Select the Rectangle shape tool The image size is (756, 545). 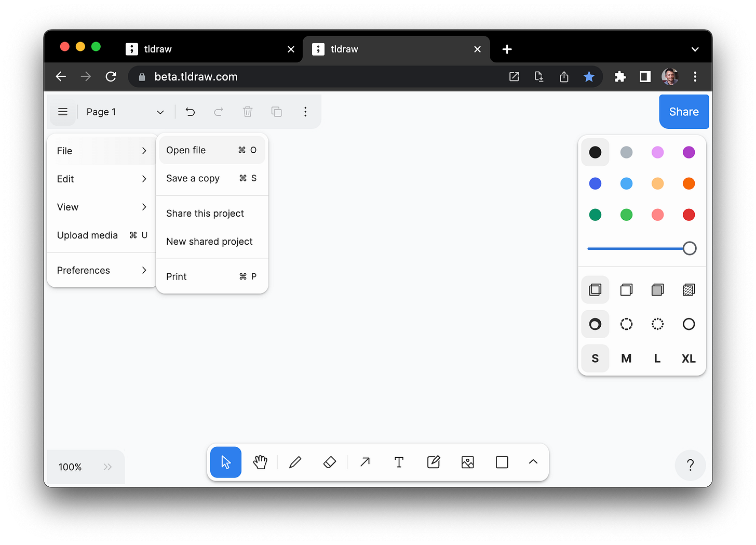click(502, 462)
